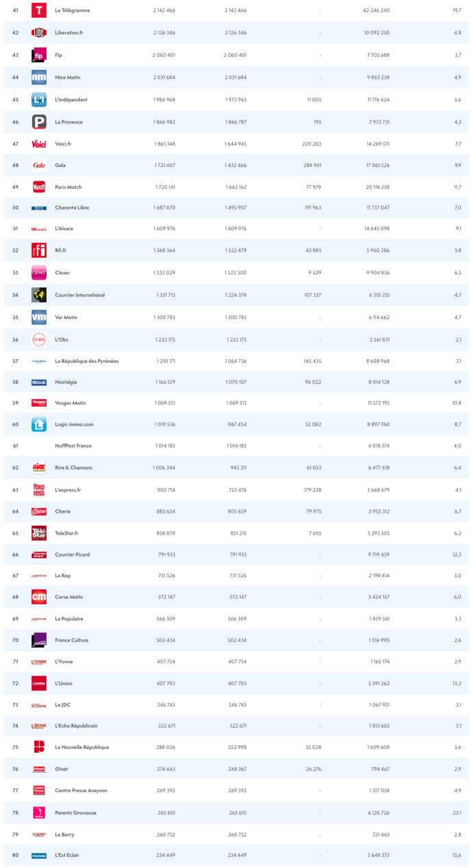Click the pink Fip logo
472x868 pixels.
click(39, 55)
